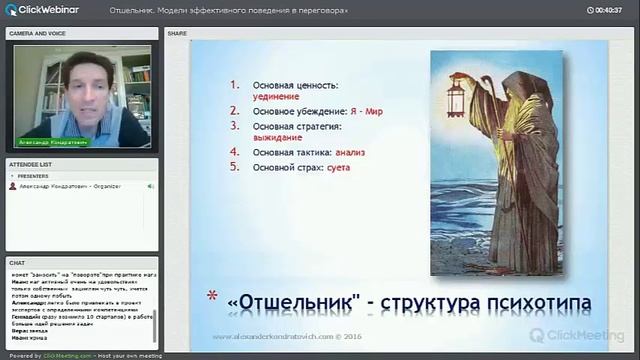
Task: Click the ClickWebinar logo icon
Action: pos(11,10)
